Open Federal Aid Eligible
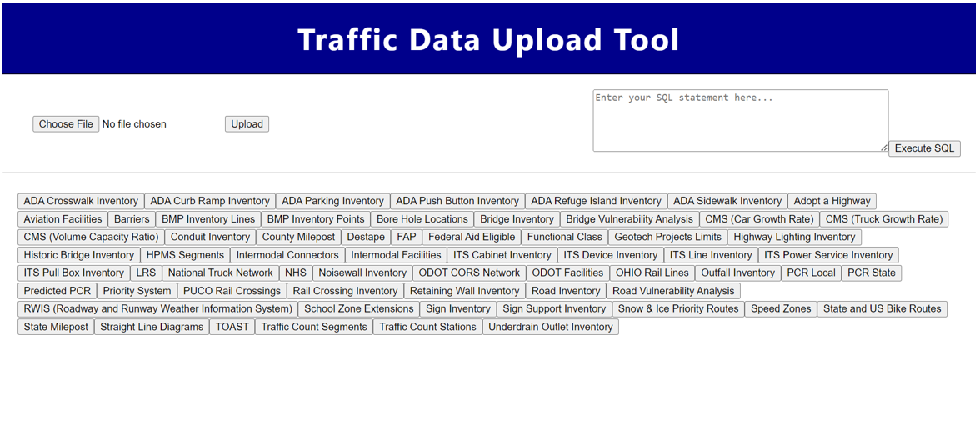 click(x=472, y=237)
